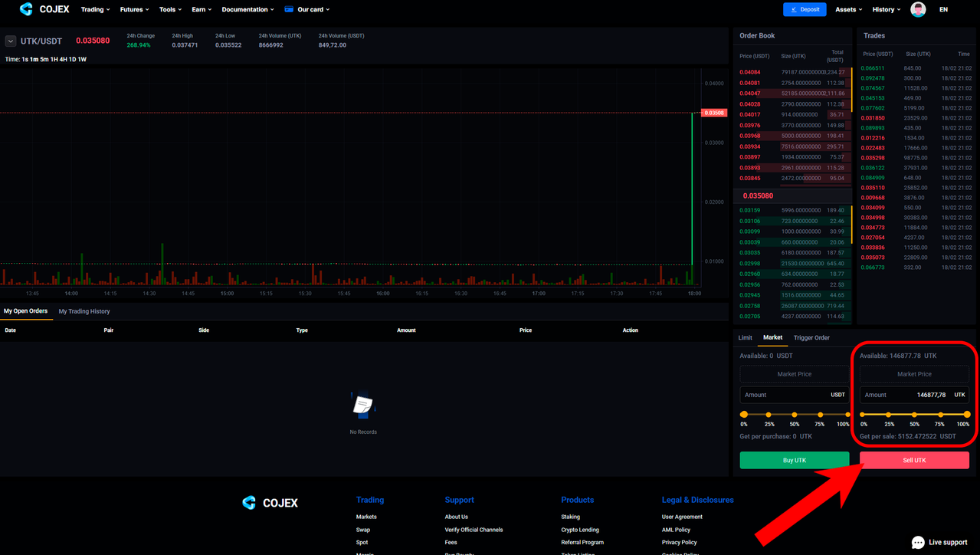Click the COJEX logo in the header
This screenshot has width=980, height=555.
tap(44, 9)
